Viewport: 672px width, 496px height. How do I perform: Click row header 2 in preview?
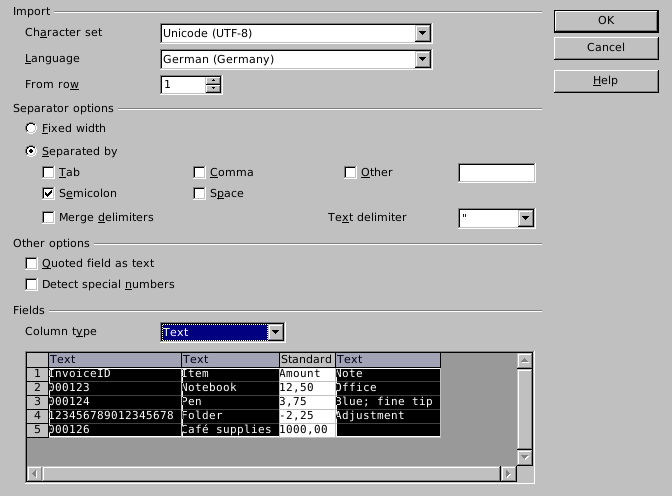click(37, 388)
